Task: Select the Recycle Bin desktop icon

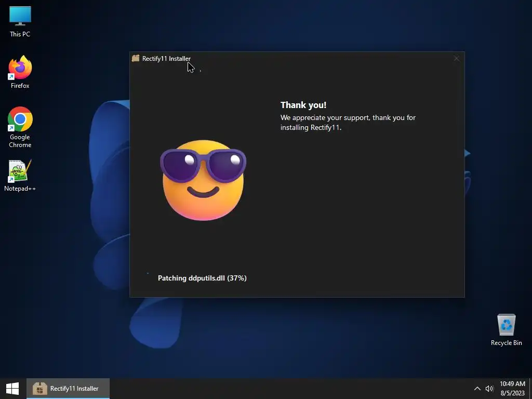Action: [x=506, y=330]
